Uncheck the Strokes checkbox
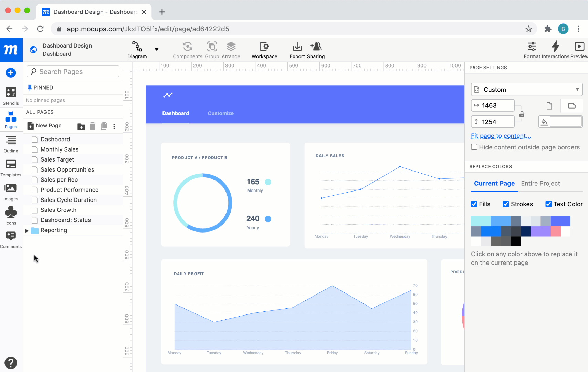 click(x=506, y=204)
